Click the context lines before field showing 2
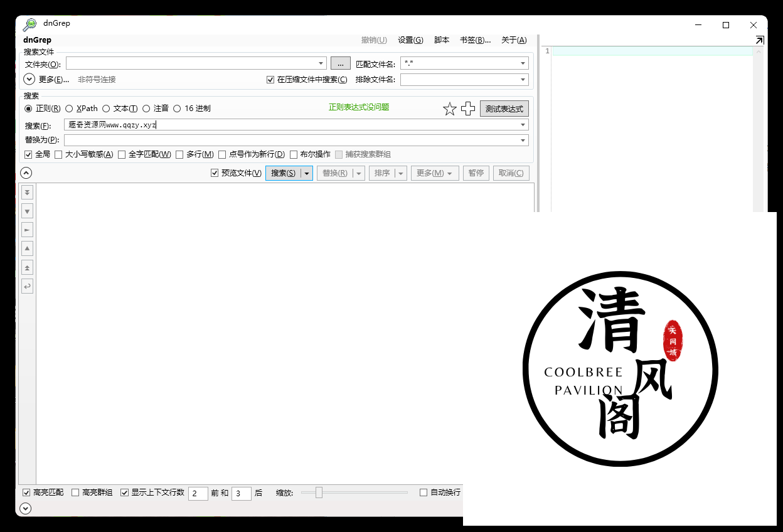 point(198,493)
